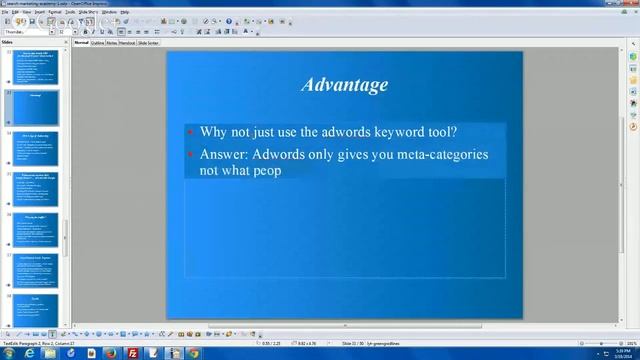Center the text alignment
Image resolution: width=640 pixels, height=360 pixels.
tap(130, 32)
